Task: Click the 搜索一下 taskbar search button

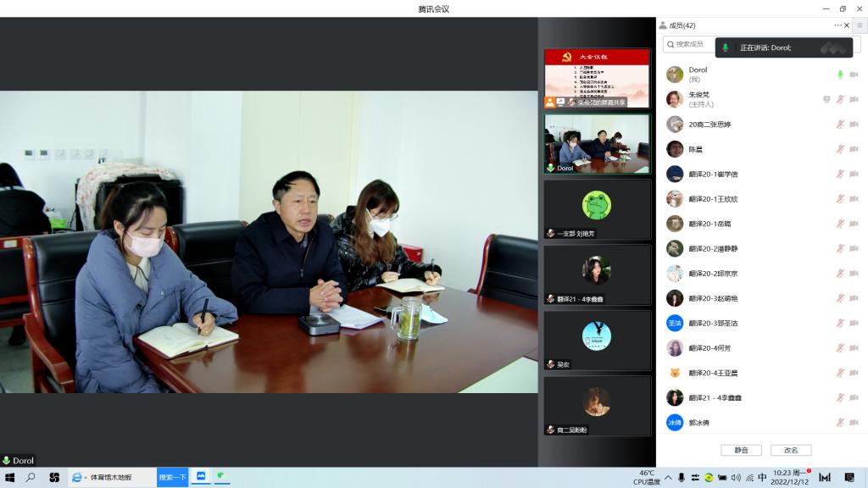Action: (172, 477)
